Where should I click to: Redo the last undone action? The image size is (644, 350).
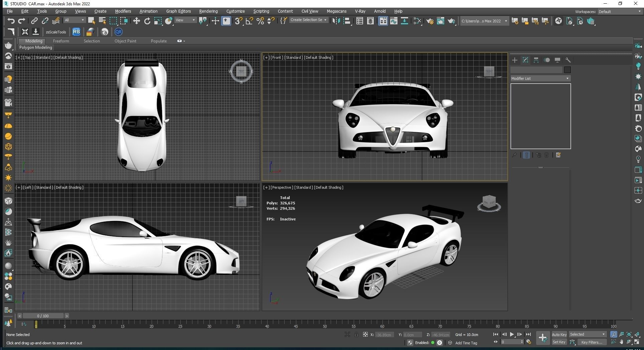[x=22, y=21]
